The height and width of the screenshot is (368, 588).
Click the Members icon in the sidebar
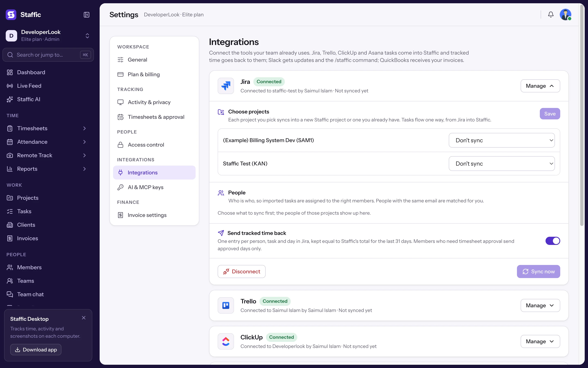[10, 267]
